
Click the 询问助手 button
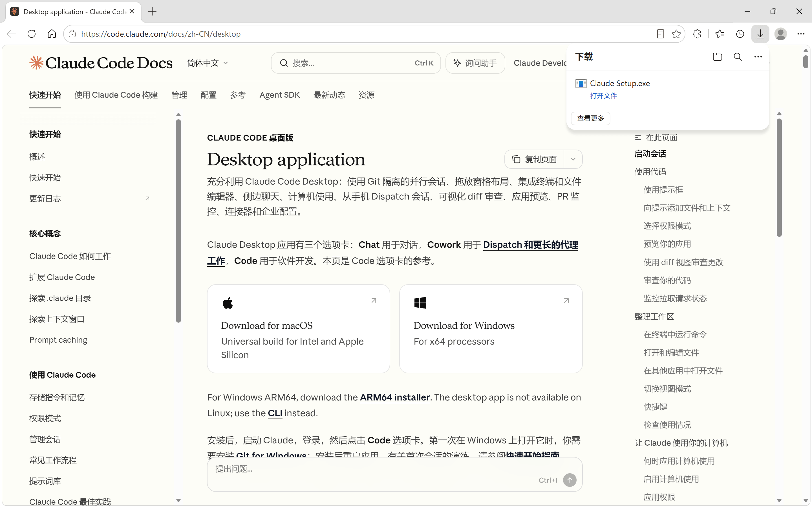click(475, 63)
